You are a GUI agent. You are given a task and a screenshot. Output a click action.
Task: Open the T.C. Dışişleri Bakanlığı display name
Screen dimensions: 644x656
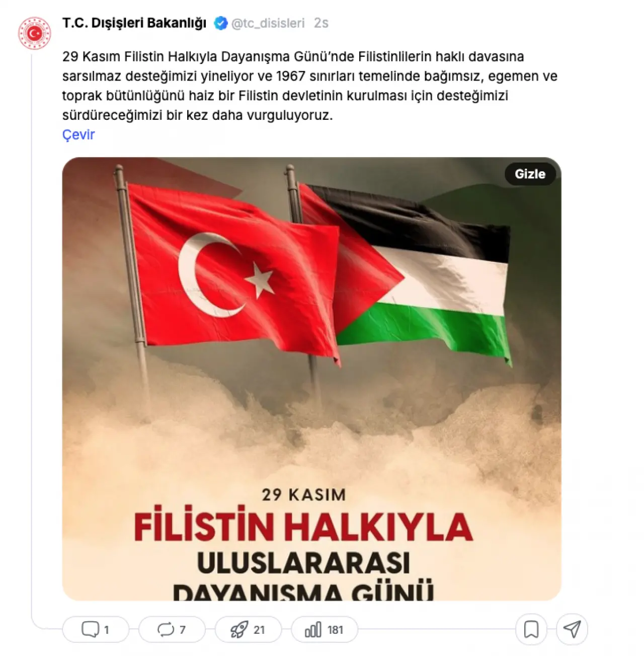pos(134,23)
